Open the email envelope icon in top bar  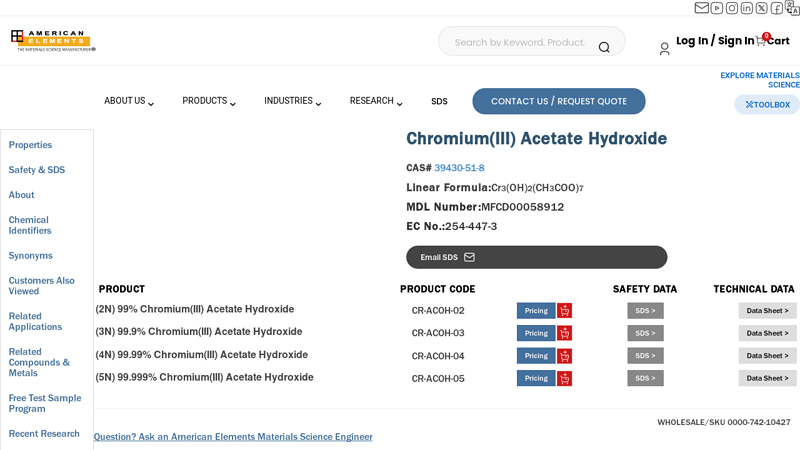(x=702, y=8)
